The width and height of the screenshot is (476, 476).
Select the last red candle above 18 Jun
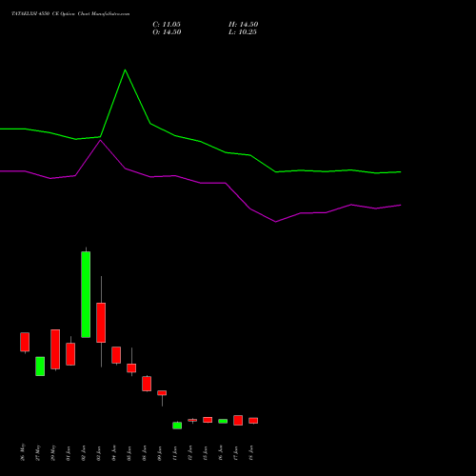pos(253,421)
